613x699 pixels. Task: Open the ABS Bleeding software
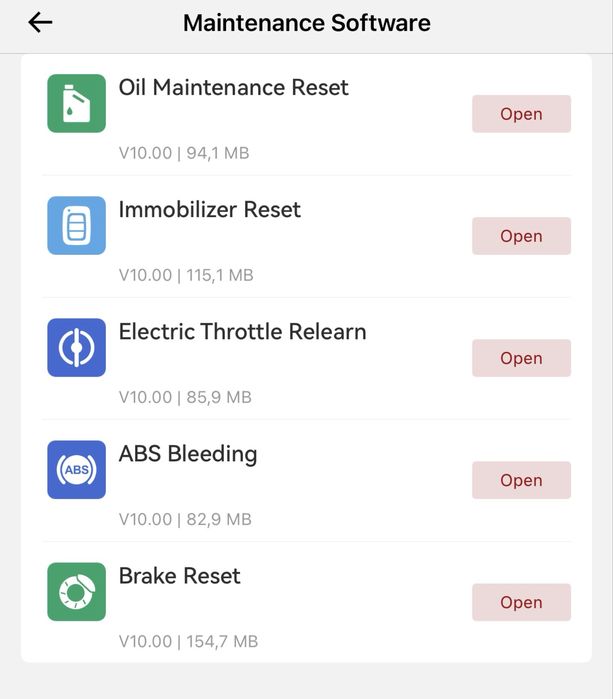[x=521, y=480]
